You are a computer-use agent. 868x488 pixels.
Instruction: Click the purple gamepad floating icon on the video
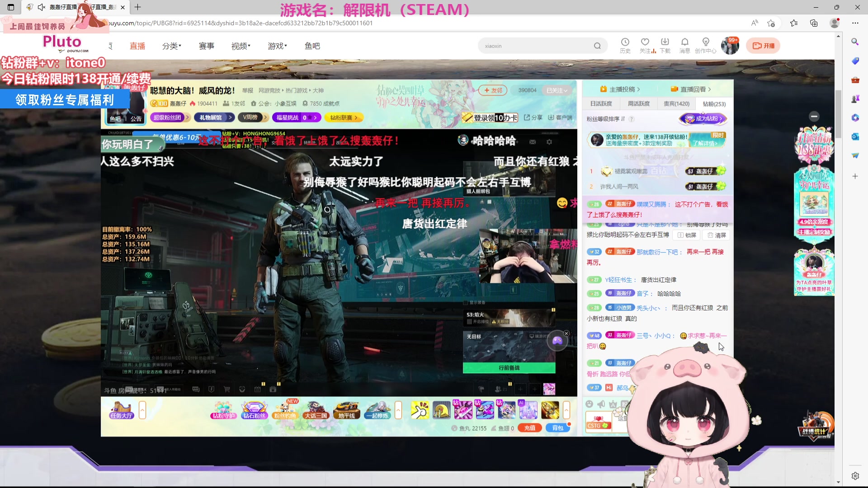pos(557,341)
